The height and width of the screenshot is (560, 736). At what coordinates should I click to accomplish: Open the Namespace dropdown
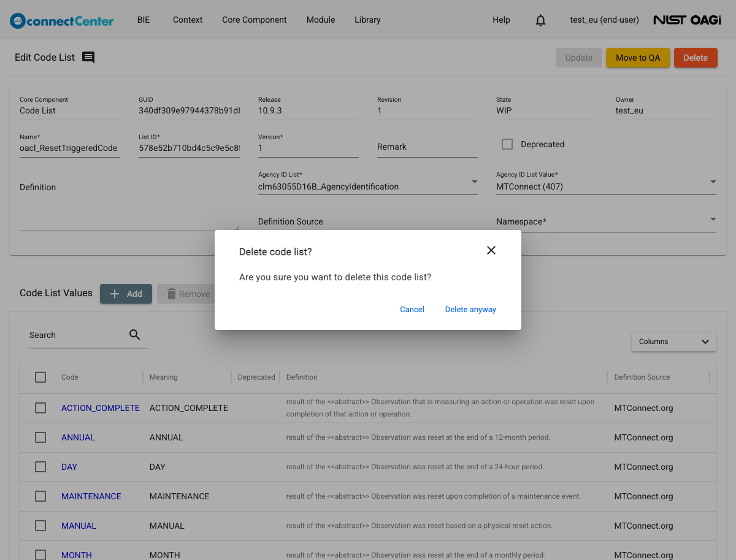606,221
